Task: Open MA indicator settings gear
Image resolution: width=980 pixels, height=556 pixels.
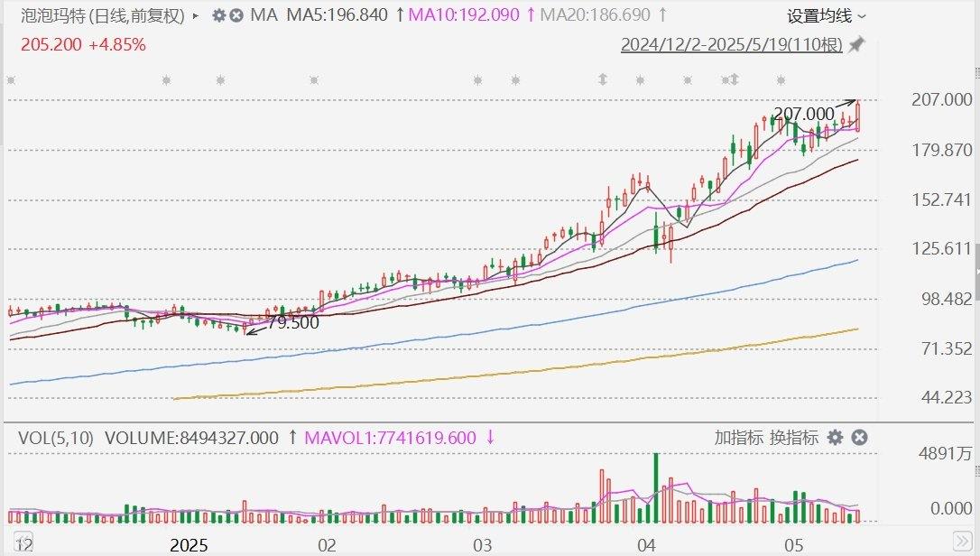Action: (218, 15)
